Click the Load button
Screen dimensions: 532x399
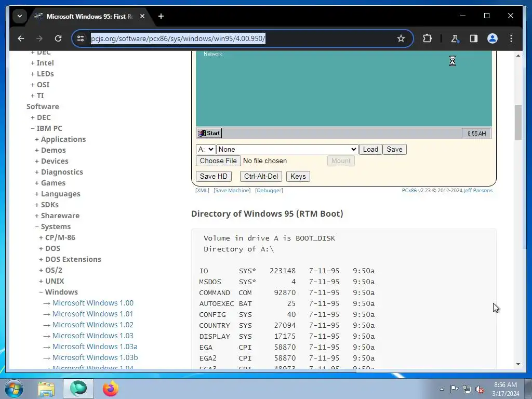tap(370, 149)
